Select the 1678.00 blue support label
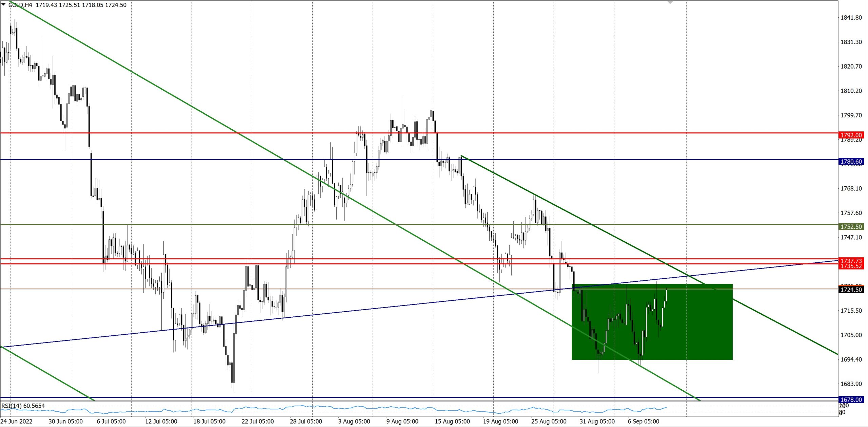 pyautogui.click(x=851, y=400)
